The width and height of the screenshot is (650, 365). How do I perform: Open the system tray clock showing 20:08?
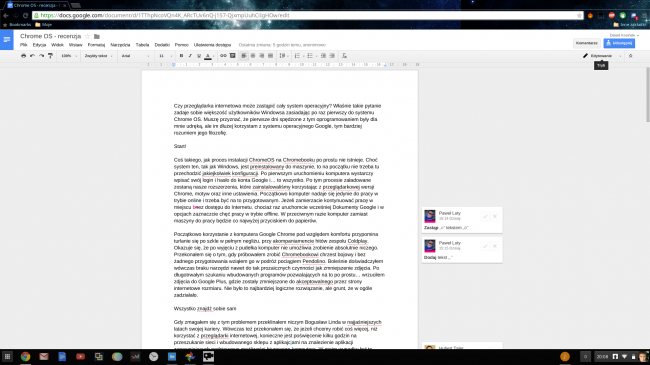[x=602, y=356]
